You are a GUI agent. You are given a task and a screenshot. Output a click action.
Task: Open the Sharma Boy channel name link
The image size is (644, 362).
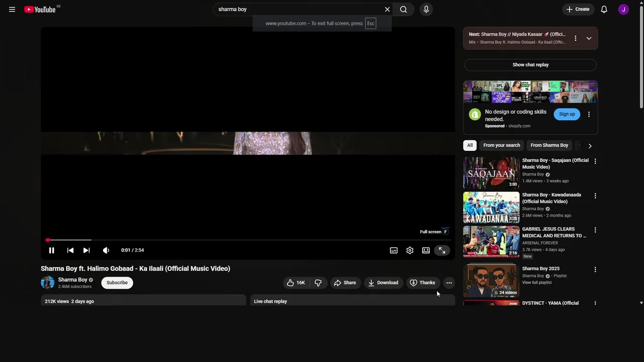coord(72,280)
